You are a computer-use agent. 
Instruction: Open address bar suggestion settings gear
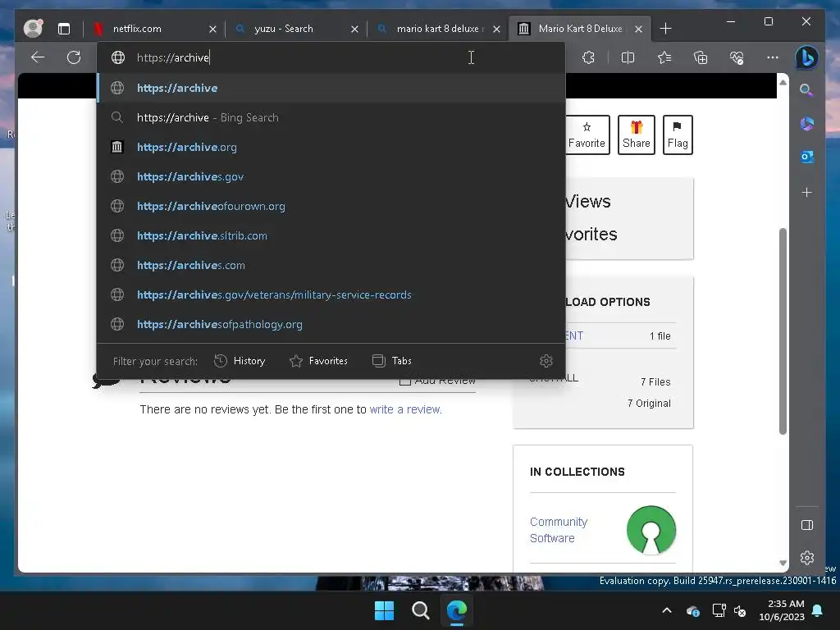[x=546, y=361]
